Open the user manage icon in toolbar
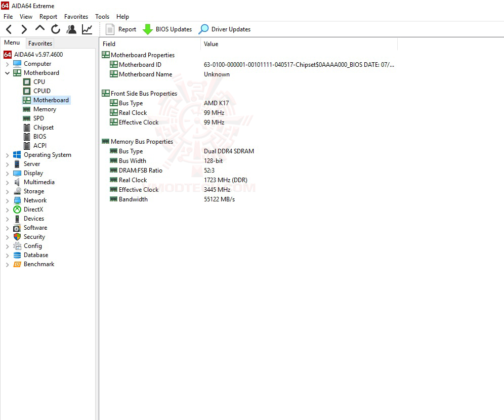This screenshot has width=504, height=420. click(x=71, y=29)
